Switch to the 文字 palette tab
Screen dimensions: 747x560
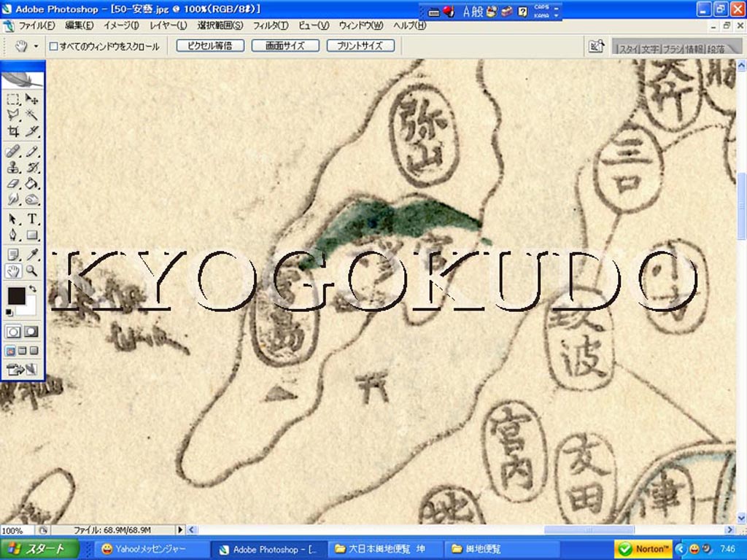pyautogui.click(x=650, y=49)
